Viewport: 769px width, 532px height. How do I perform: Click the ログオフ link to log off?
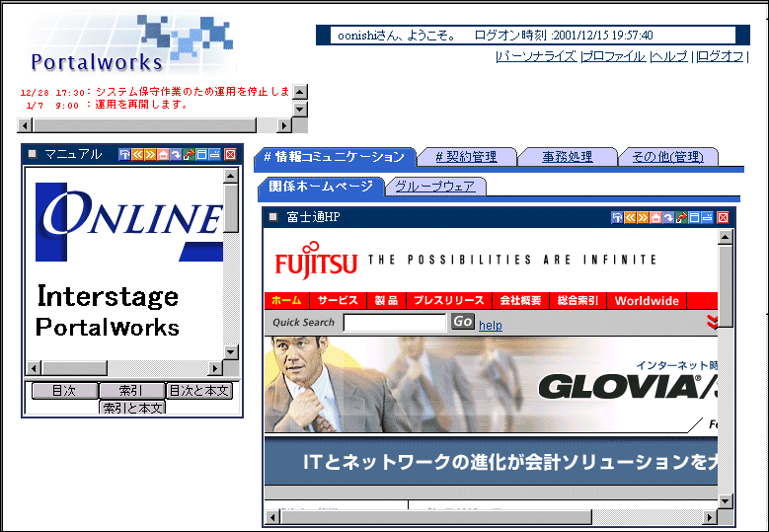point(721,57)
